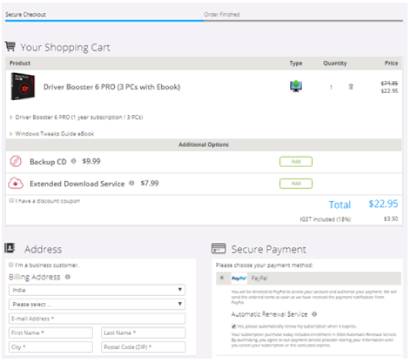This screenshot has width=412, height=360.
Task: Open the India country dropdown
Action: click(97, 290)
